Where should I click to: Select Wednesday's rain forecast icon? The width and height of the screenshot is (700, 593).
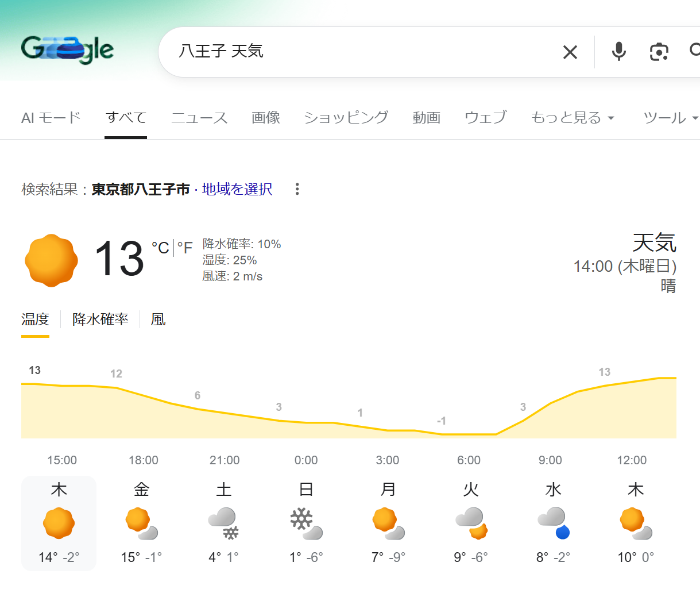[553, 523]
